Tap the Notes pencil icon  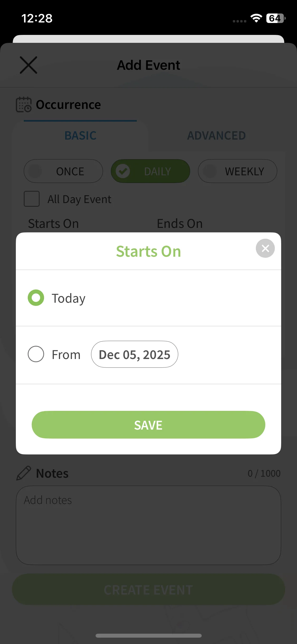pyautogui.click(x=23, y=473)
